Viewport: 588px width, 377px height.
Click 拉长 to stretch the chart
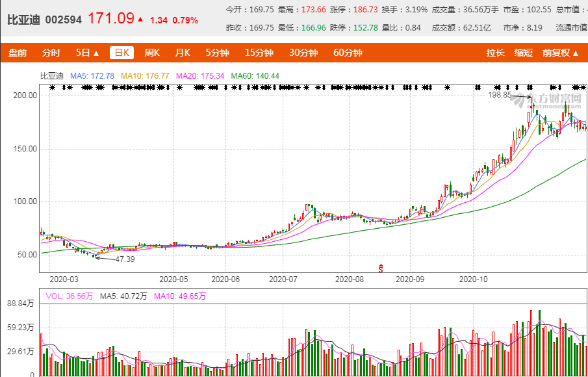[x=496, y=53]
